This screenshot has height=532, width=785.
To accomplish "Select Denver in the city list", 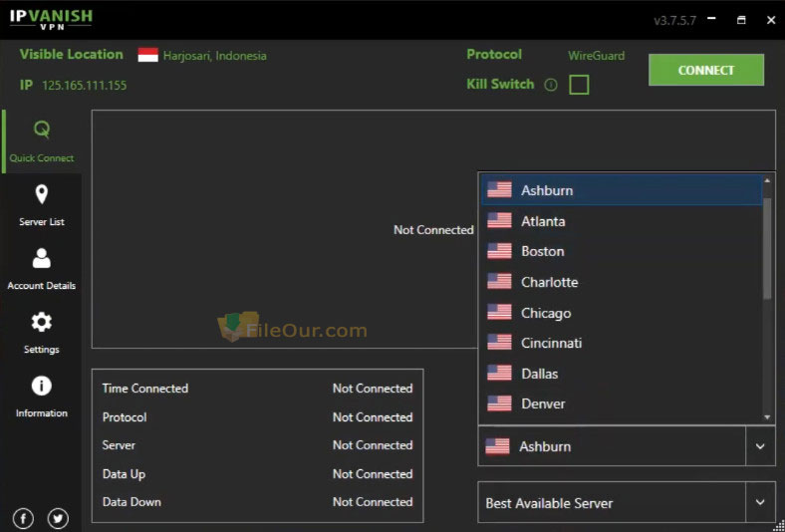I will (621, 403).
